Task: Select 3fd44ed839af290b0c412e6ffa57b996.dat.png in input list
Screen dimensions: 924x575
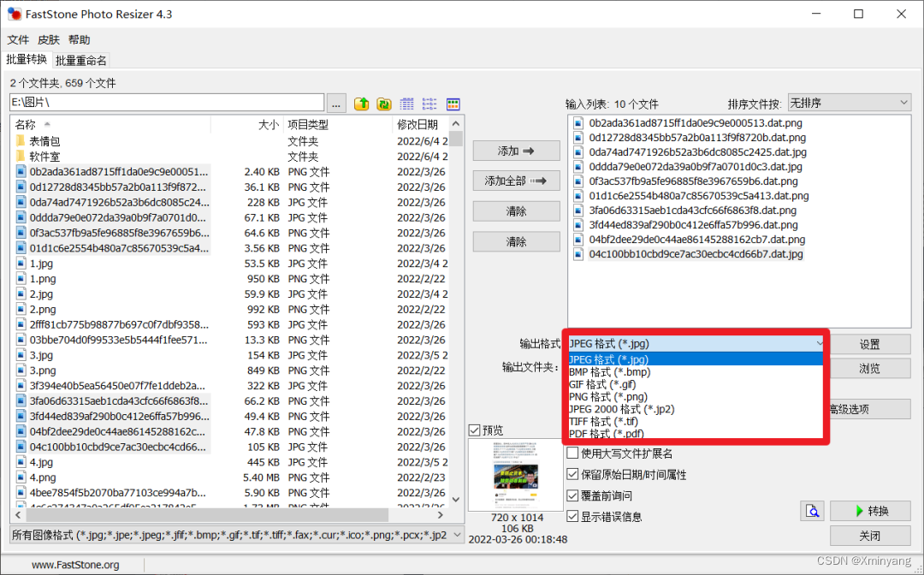Action: coord(694,224)
